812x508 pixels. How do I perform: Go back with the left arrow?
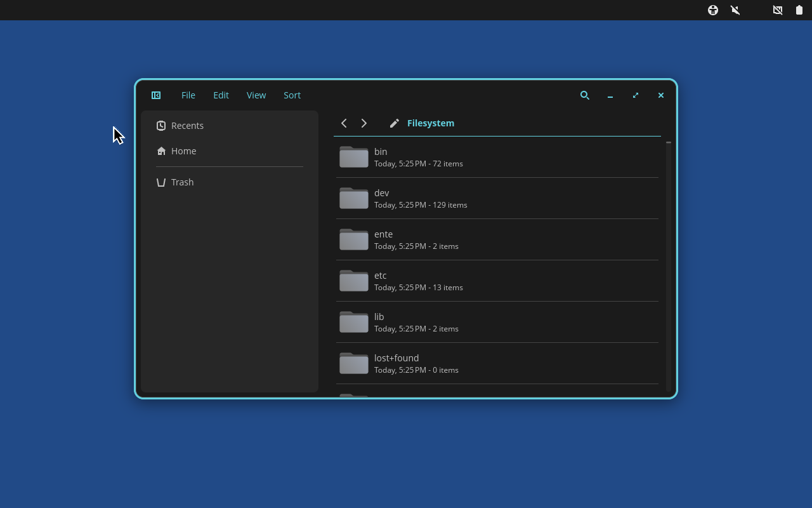344,123
